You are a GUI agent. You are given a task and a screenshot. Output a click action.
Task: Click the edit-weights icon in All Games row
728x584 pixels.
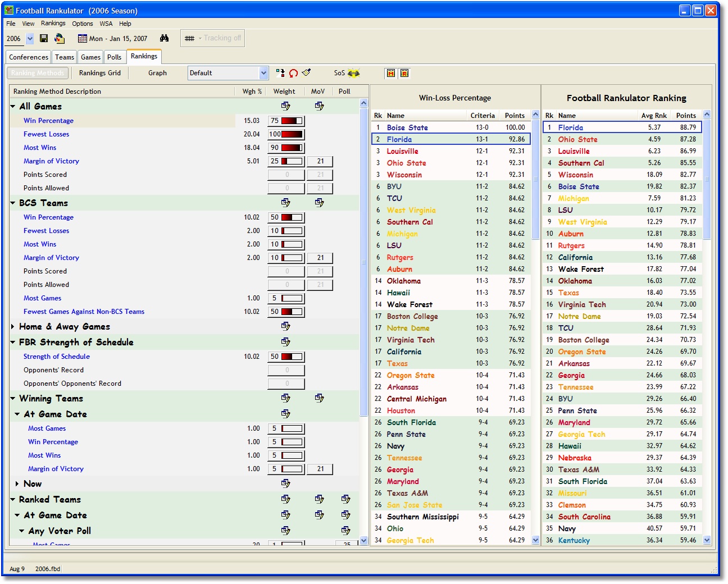pos(285,106)
